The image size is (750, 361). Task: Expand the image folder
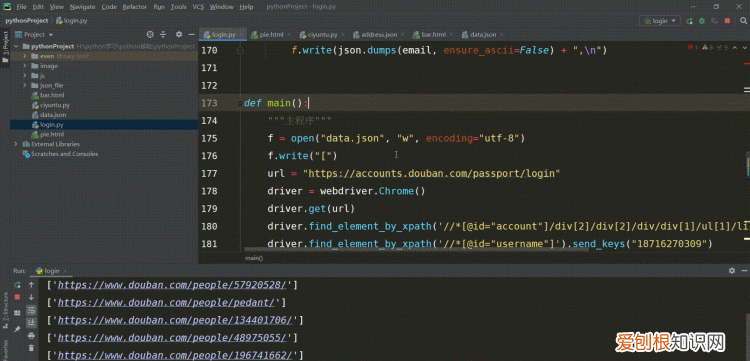[x=25, y=66]
